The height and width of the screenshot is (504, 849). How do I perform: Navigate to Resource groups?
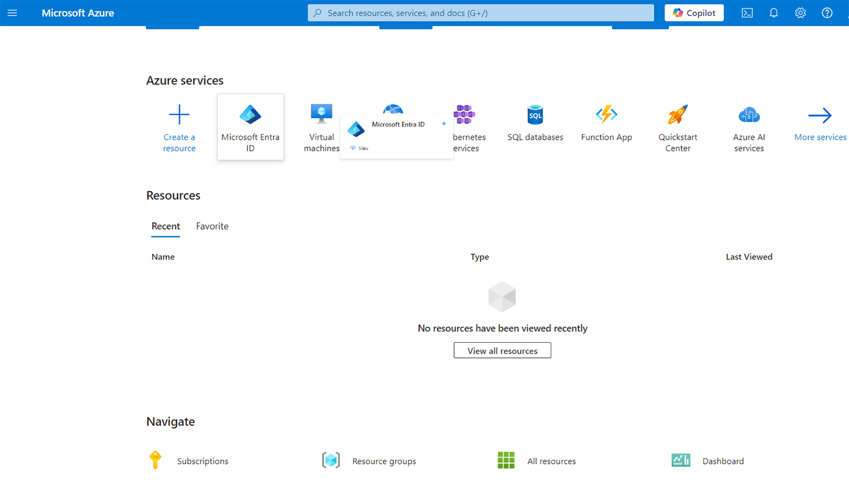click(369, 461)
